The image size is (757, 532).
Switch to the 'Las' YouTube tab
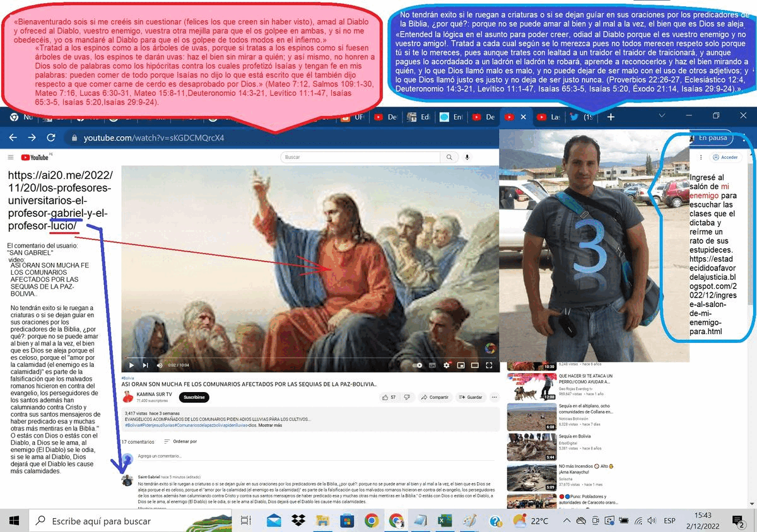click(548, 117)
